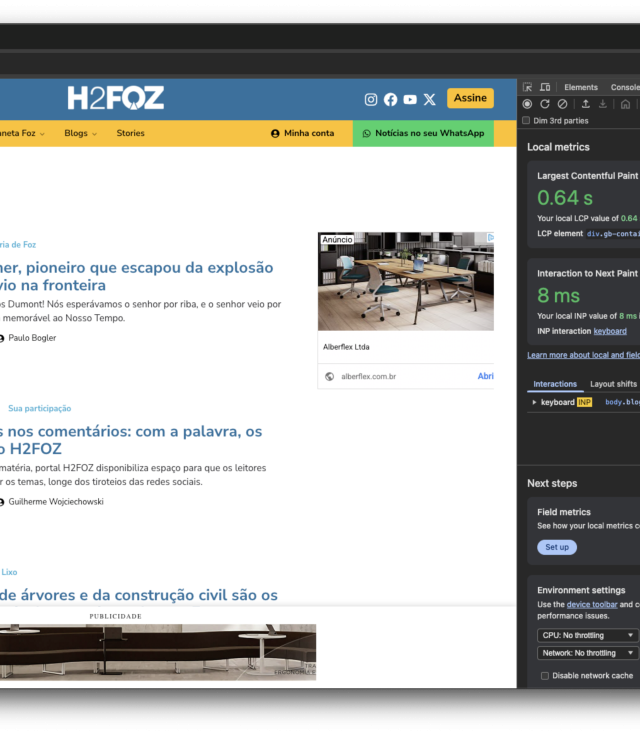The height and width of the screenshot is (735, 640).
Task: Click the Set up field metrics button
Action: (557, 547)
